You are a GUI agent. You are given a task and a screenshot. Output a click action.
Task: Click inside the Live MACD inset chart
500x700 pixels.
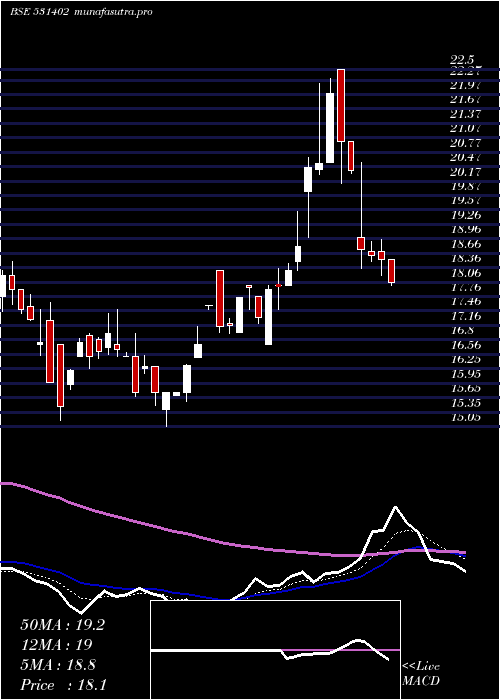(x=275, y=650)
